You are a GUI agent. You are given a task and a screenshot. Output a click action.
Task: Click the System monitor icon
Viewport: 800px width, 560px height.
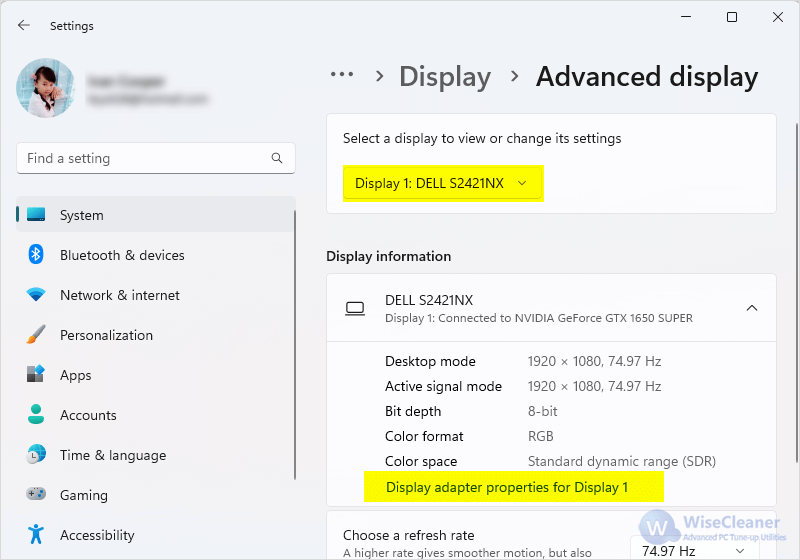coord(36,215)
